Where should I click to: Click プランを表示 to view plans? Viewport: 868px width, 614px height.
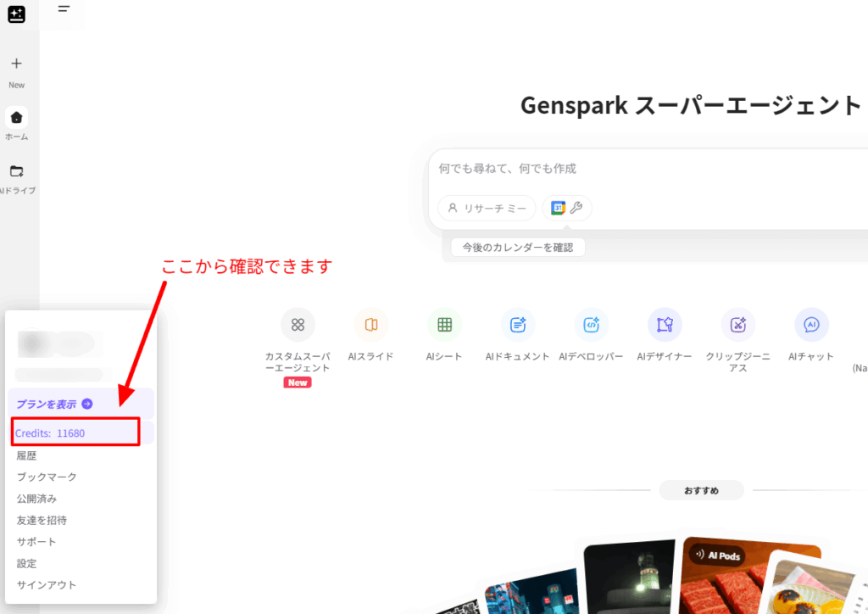click(54, 405)
